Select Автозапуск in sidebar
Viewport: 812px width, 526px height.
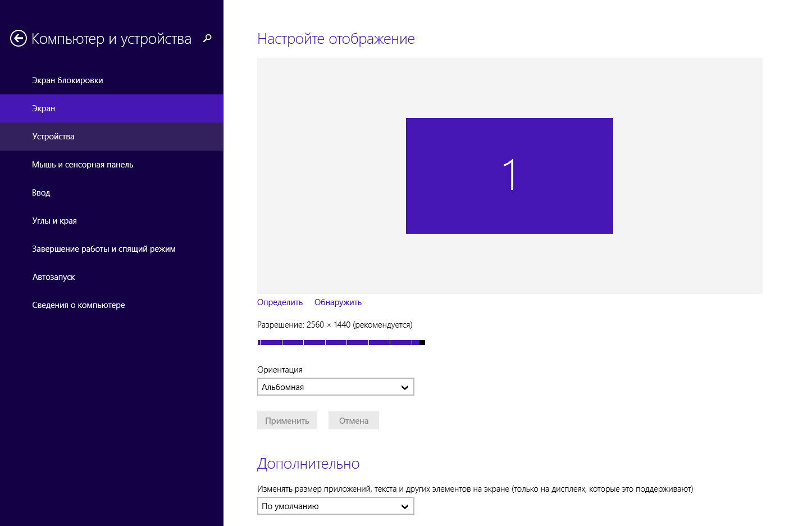[x=54, y=277]
